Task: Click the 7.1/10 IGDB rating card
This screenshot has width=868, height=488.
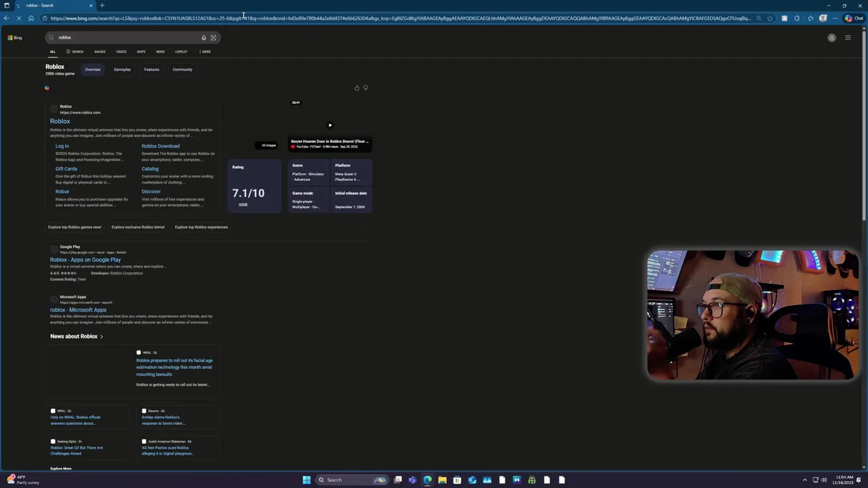Action: (x=254, y=186)
